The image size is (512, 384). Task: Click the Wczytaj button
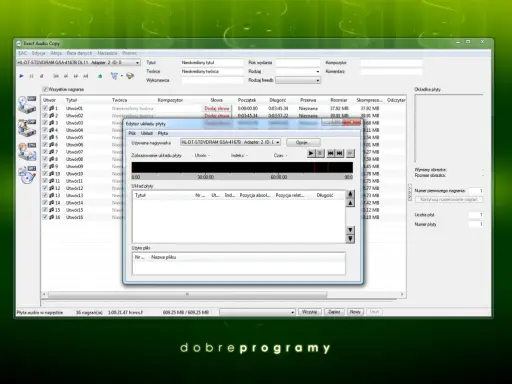[x=309, y=312]
